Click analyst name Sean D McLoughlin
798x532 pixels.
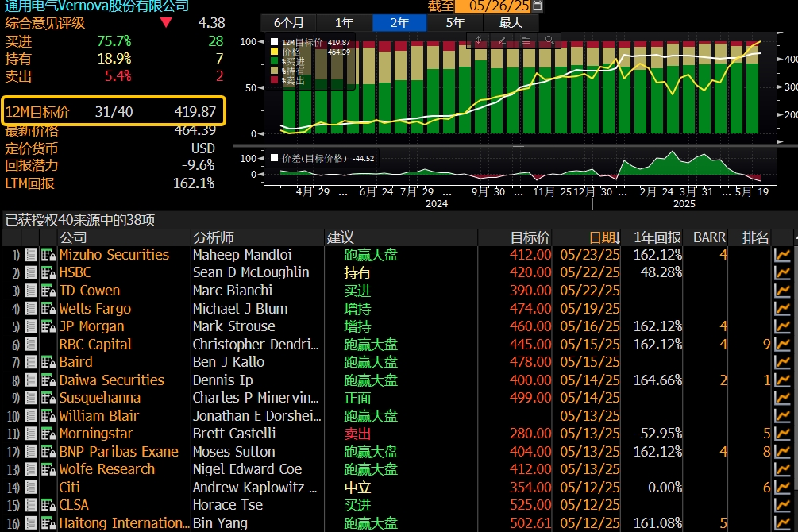point(251,272)
